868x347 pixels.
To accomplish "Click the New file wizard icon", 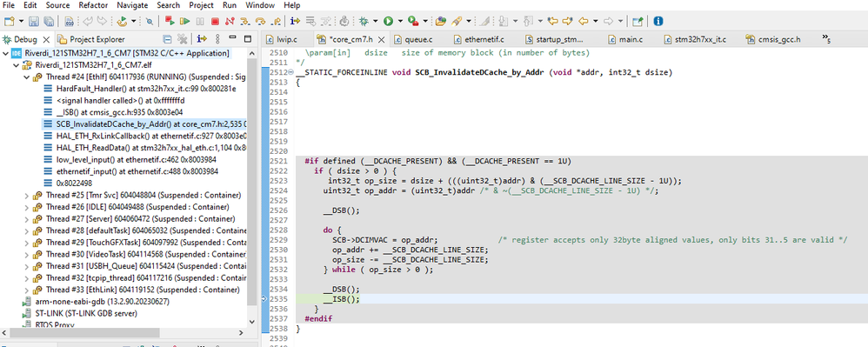I will tap(9, 21).
